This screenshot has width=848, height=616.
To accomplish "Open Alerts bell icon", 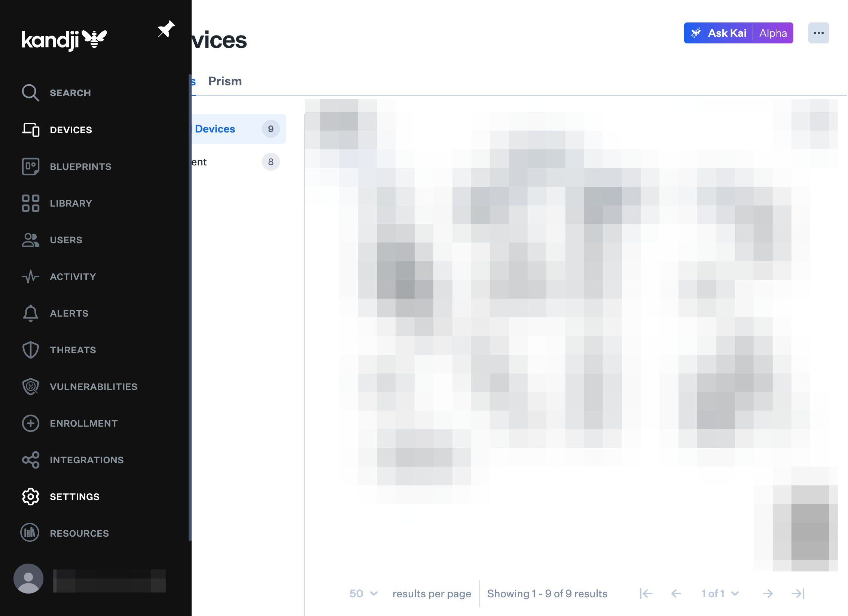I will point(30,313).
